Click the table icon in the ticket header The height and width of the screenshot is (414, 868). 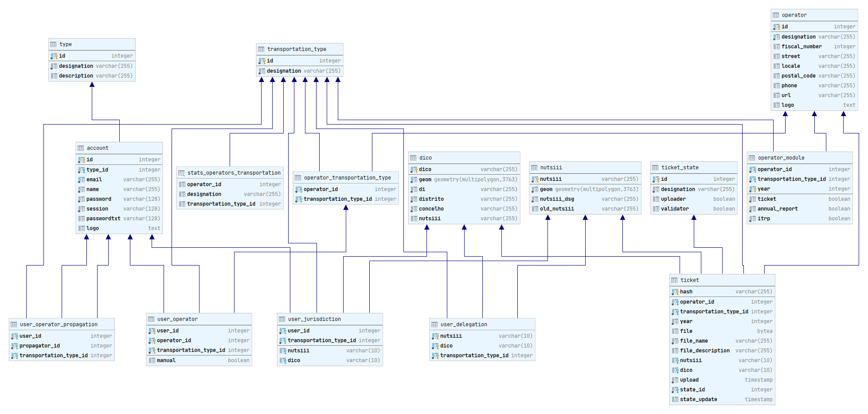pyautogui.click(x=674, y=280)
